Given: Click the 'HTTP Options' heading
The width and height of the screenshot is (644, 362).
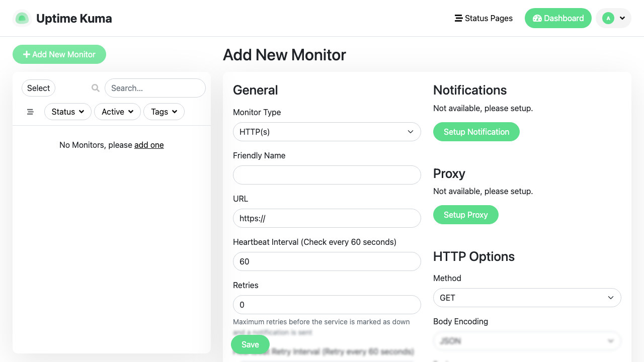Looking at the screenshot, I should 474,256.
